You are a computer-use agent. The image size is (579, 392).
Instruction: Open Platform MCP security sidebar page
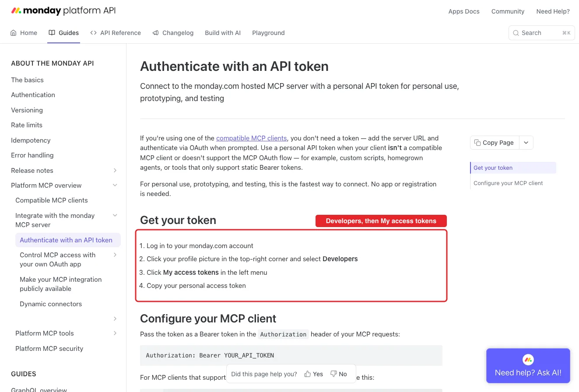(49, 348)
